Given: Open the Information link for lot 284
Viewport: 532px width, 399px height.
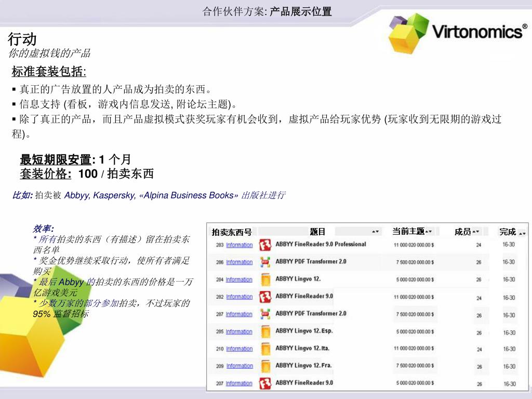Looking at the screenshot, I should [x=239, y=280].
